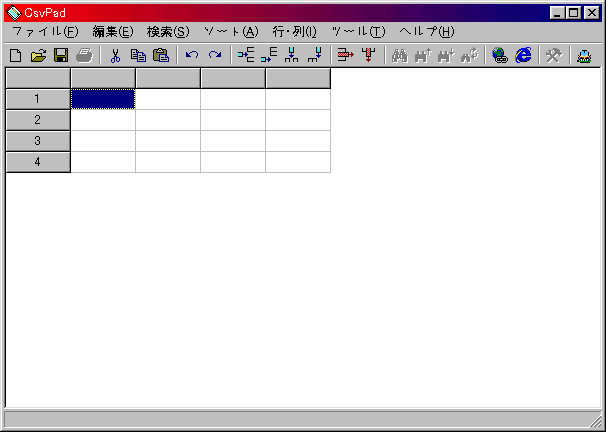Viewport: 606px width, 432px height.
Task: Add a column with the second column-insert icon
Action: [x=315, y=55]
